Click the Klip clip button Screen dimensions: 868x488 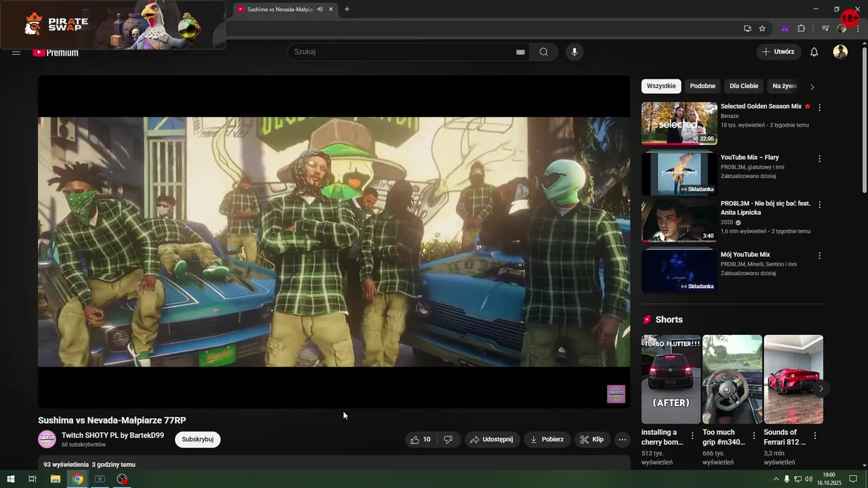[x=592, y=439]
